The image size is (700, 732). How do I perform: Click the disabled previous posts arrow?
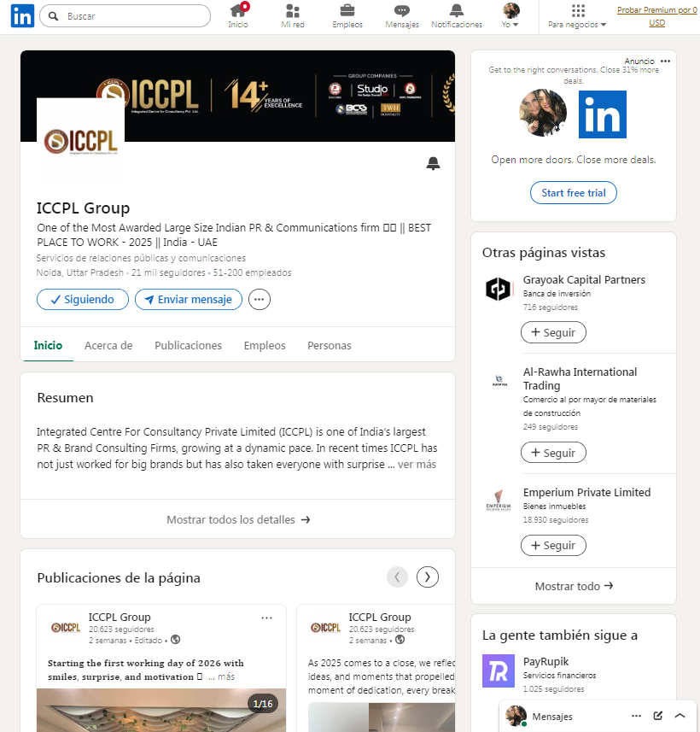coord(397,577)
